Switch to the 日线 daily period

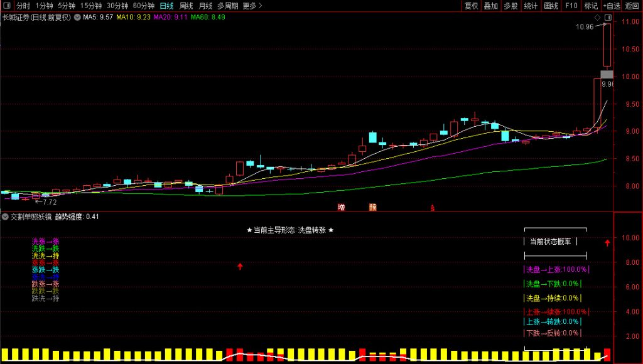click(167, 6)
